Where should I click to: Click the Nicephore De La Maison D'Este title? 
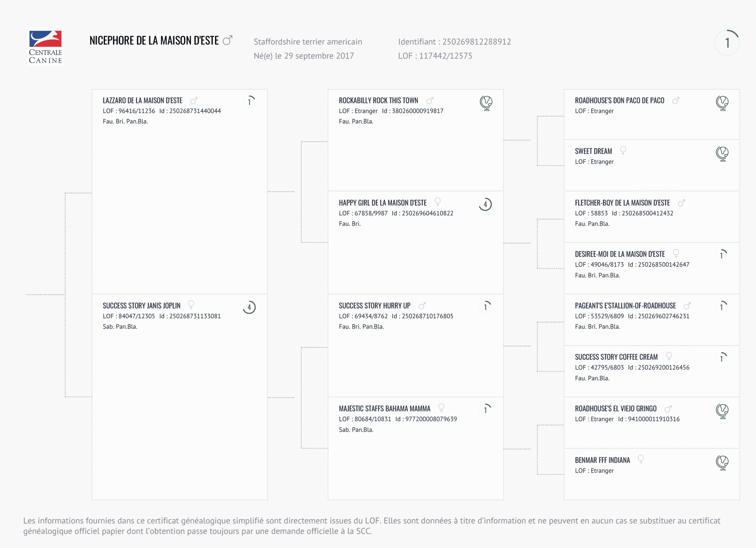(154, 41)
